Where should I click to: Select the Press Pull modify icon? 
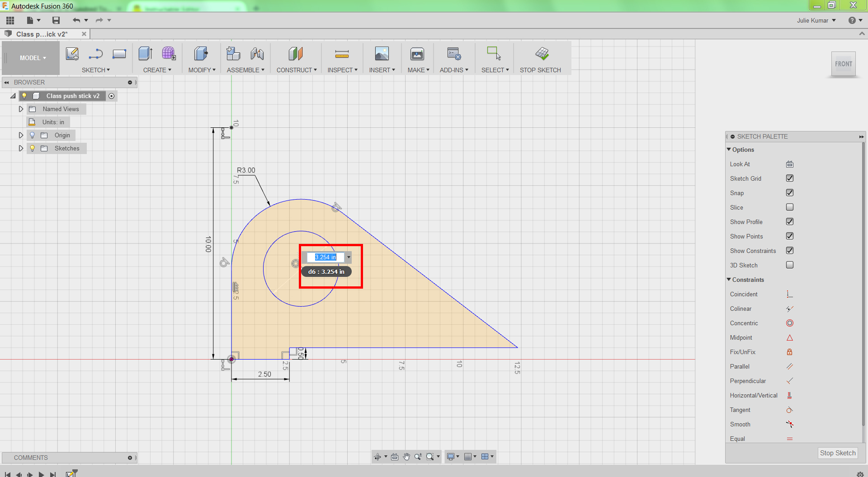tap(201, 54)
